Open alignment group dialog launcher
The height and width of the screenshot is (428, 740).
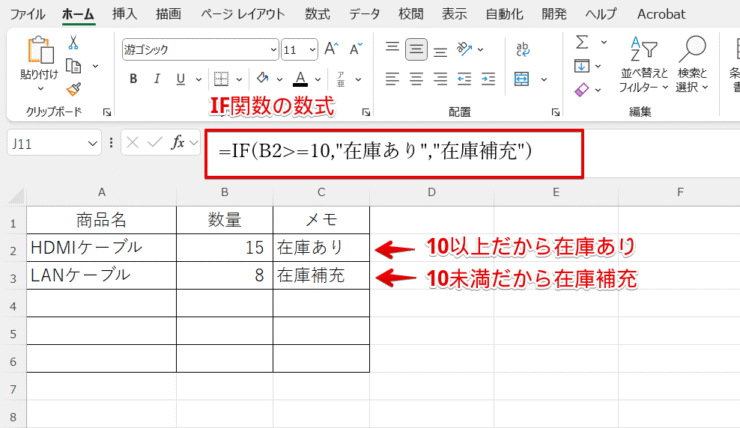point(555,112)
